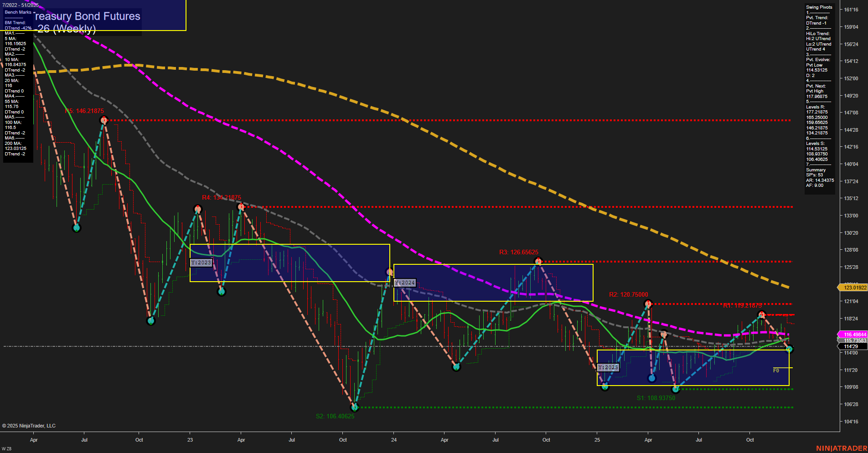Click the Y:2023 range box label
The height and width of the screenshot is (453, 868).
[201, 262]
